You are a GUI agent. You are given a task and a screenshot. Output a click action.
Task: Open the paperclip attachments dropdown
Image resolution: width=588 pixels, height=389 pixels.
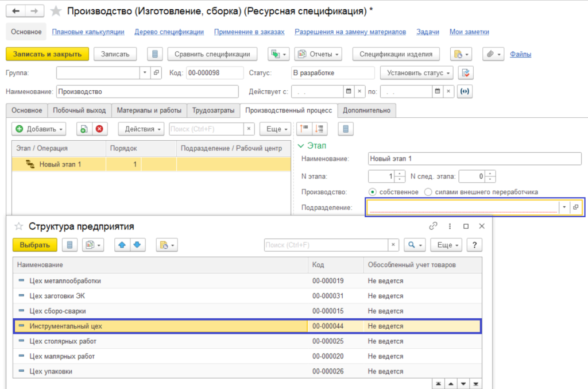coord(493,54)
